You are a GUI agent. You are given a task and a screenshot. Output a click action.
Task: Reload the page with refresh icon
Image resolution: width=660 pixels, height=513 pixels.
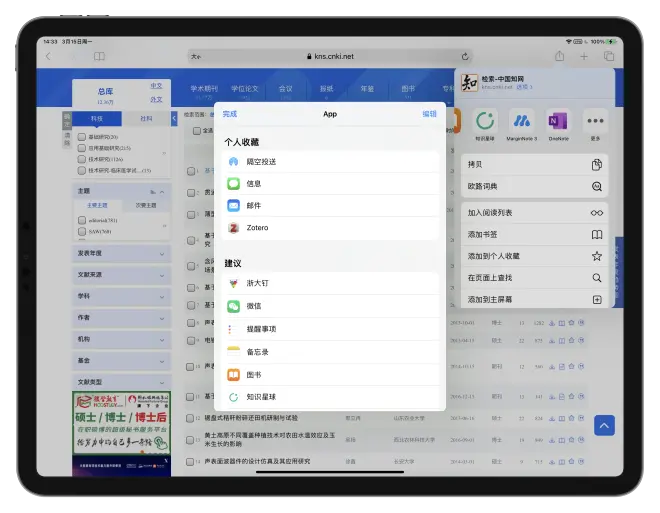click(x=465, y=56)
